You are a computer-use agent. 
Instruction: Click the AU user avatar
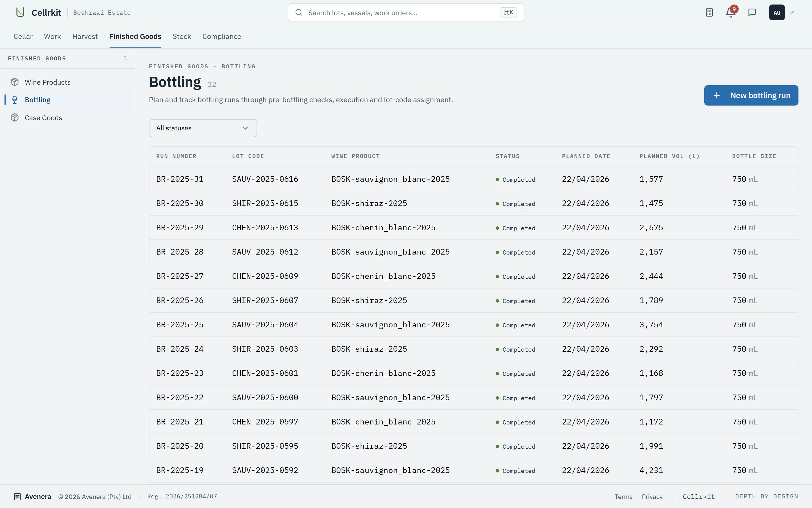(x=777, y=12)
